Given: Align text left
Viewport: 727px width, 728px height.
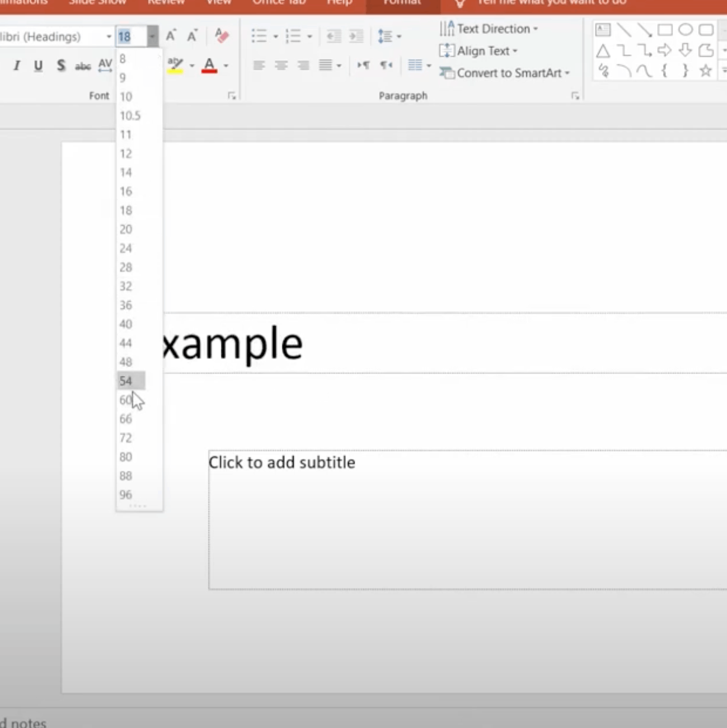Looking at the screenshot, I should 259,65.
